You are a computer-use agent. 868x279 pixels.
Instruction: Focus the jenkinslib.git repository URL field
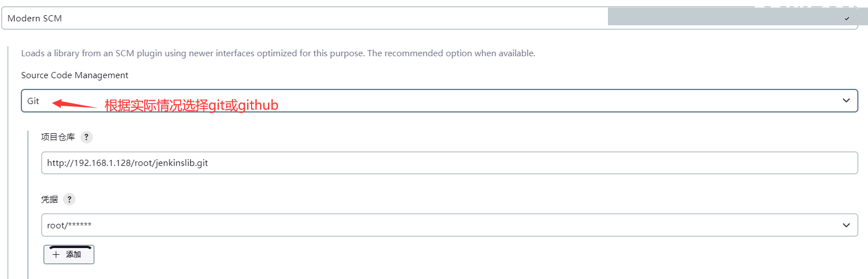(x=449, y=163)
